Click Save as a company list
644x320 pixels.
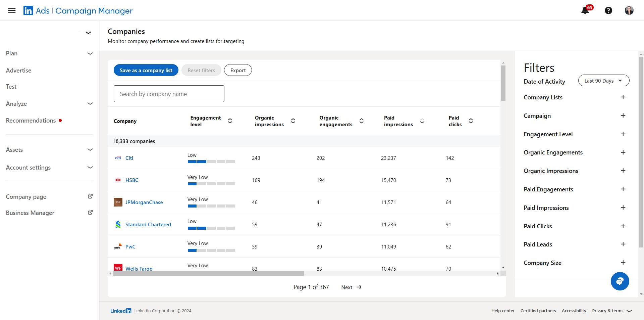click(146, 70)
